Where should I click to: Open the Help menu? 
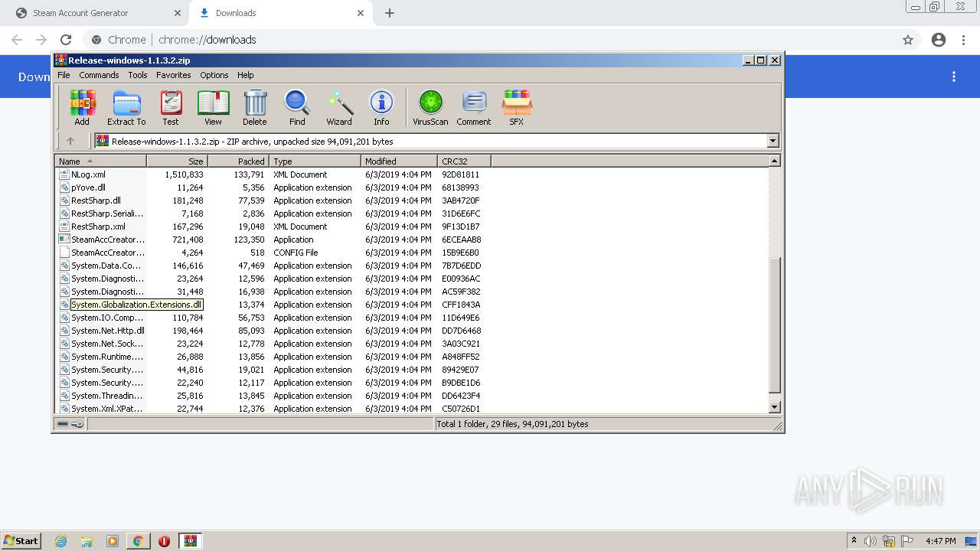pos(245,75)
